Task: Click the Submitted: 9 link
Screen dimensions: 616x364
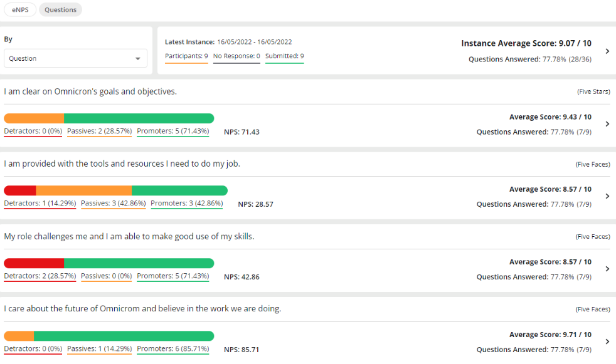Action: pos(284,56)
